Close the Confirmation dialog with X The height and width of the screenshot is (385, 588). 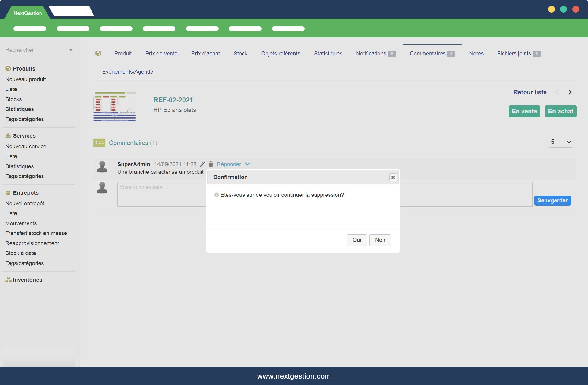point(393,177)
